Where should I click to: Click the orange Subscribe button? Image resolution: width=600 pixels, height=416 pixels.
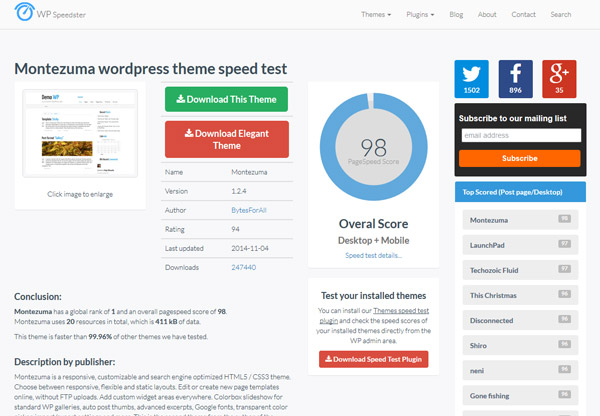pos(520,158)
